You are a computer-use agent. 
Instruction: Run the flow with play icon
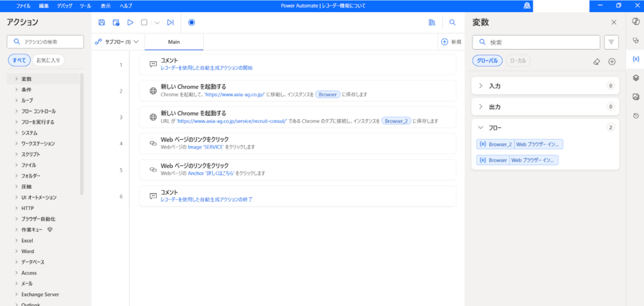130,23
